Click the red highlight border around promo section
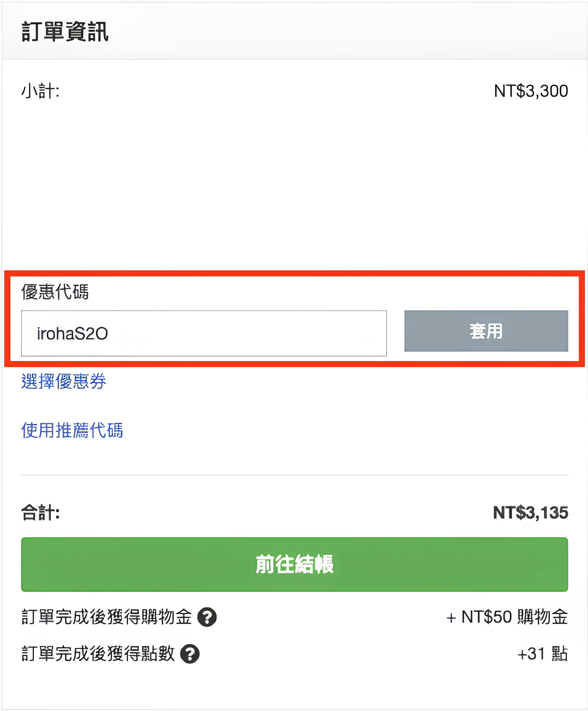The image size is (588, 711). (x=294, y=273)
